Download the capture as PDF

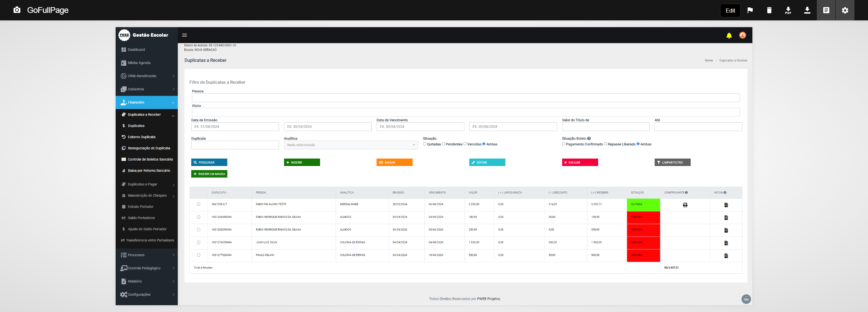click(788, 10)
